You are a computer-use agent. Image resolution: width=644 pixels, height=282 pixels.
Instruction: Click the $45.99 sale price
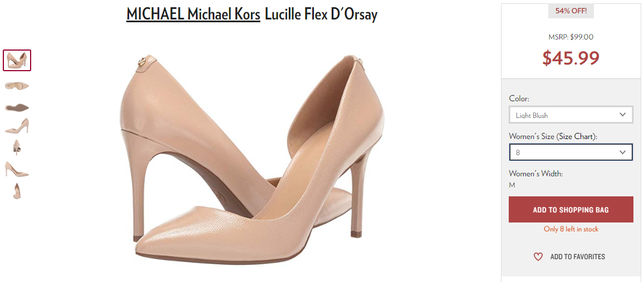571,58
